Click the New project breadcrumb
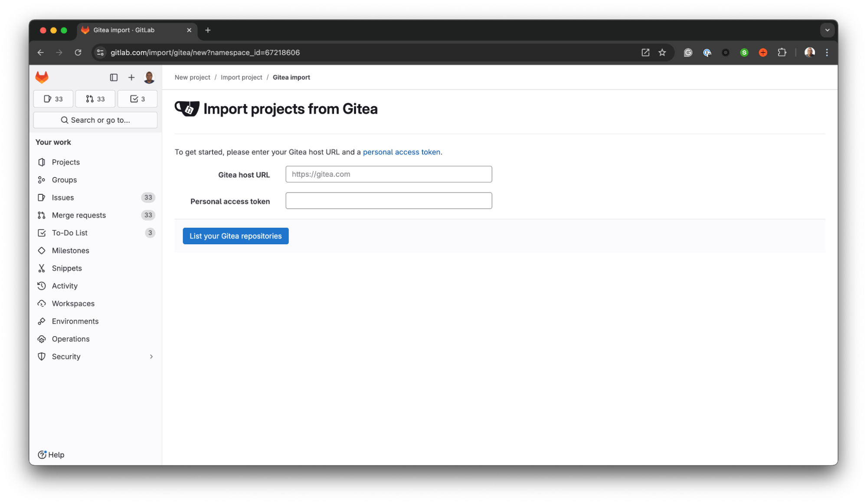Image resolution: width=867 pixels, height=504 pixels. click(x=192, y=77)
